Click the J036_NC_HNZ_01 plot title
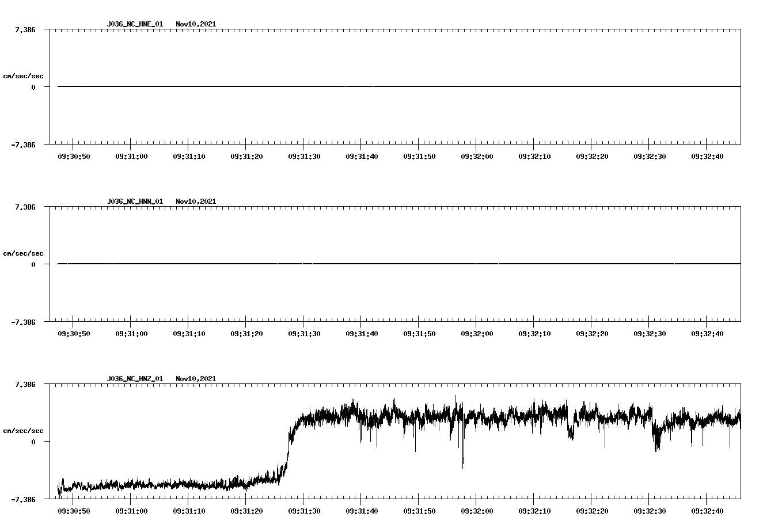Viewport: 782px width, 532px height. pos(135,379)
